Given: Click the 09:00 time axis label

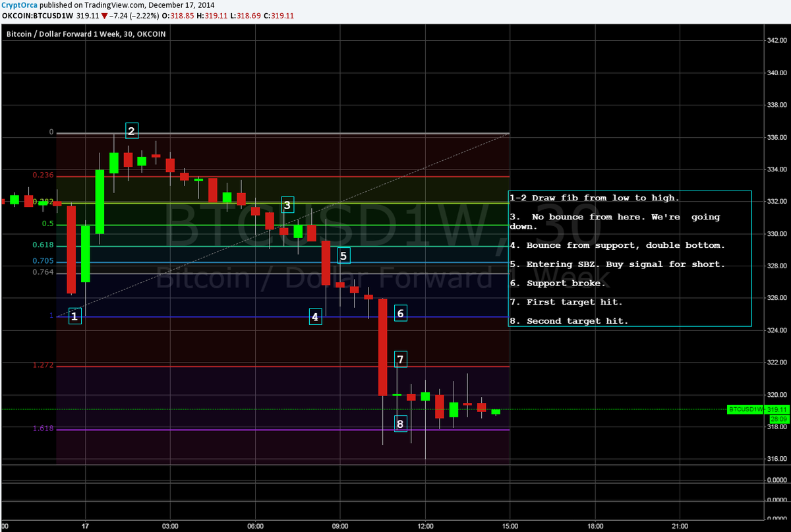Looking at the screenshot, I should pos(340,526).
